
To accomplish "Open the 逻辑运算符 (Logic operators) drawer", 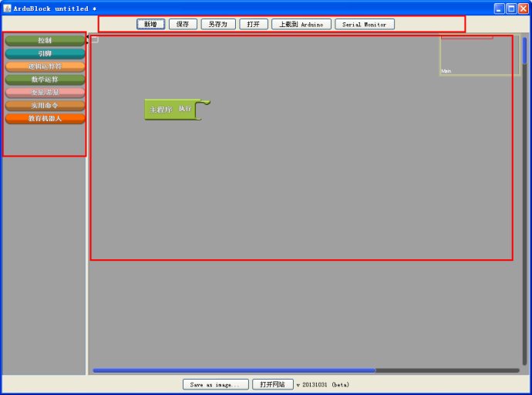I will click(x=45, y=66).
